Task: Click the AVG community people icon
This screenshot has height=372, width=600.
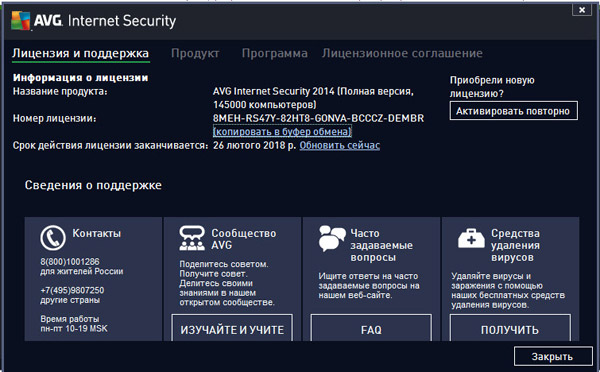Action: pyautogui.click(x=192, y=238)
